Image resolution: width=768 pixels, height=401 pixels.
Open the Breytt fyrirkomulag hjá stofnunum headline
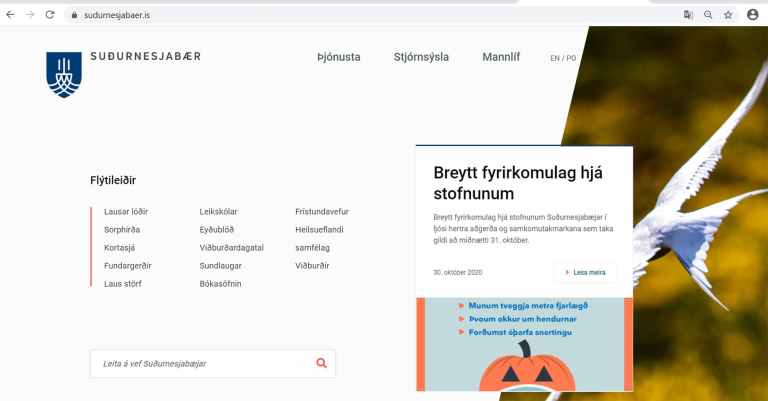coord(518,183)
